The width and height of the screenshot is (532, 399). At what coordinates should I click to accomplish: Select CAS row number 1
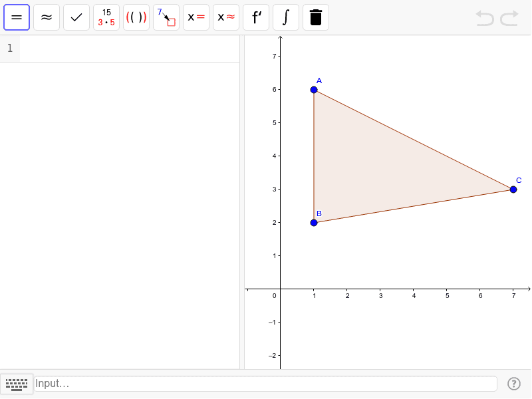click(10, 48)
